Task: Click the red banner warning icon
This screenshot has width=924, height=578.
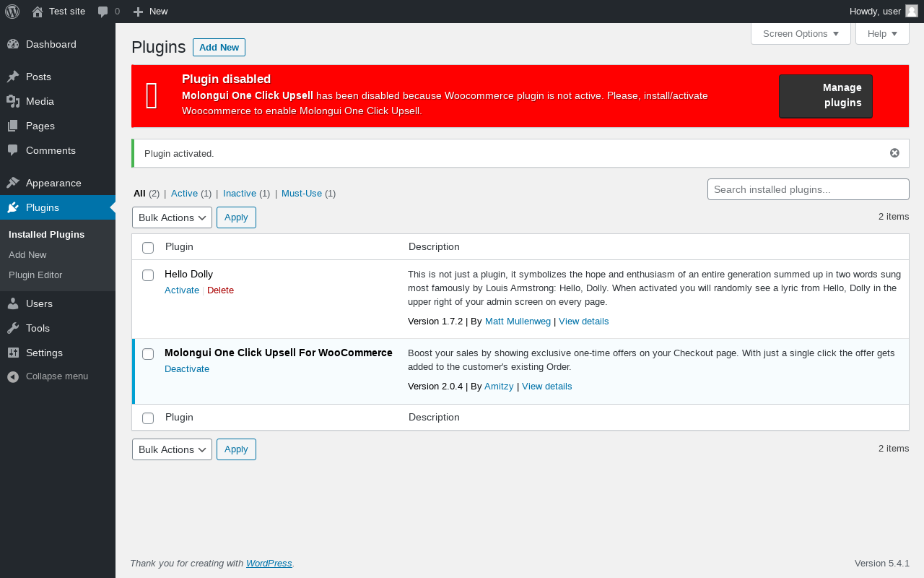Action: 152,96
